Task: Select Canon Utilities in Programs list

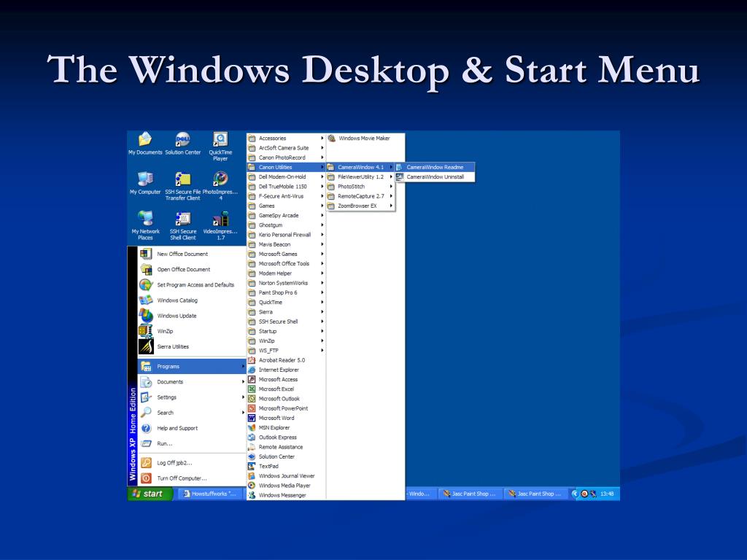Action: [286, 167]
